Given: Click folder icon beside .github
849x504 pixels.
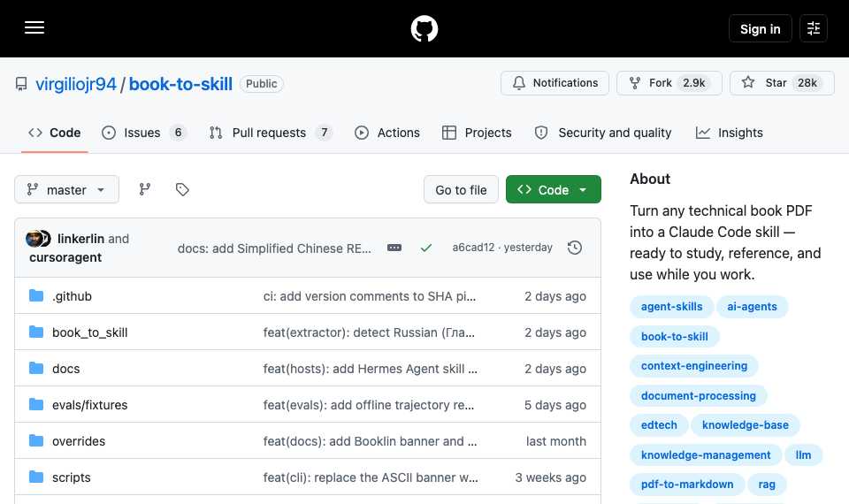Looking at the screenshot, I should pyautogui.click(x=36, y=295).
